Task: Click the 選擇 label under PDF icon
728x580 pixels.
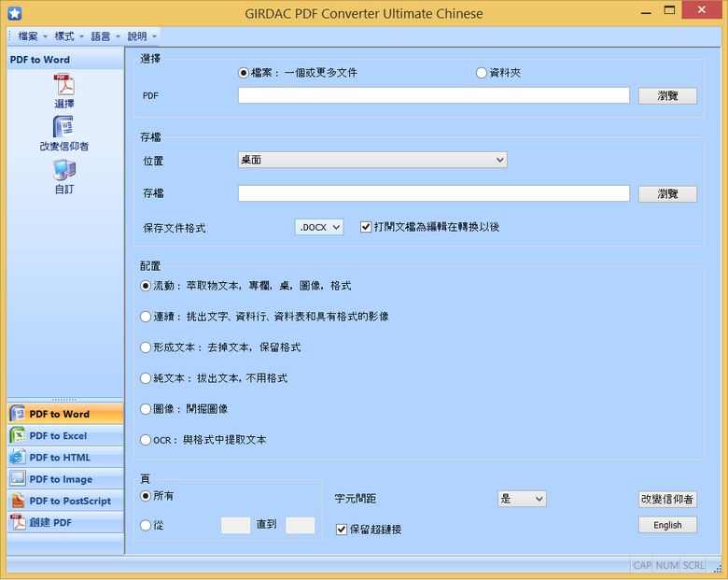Action: click(x=64, y=103)
